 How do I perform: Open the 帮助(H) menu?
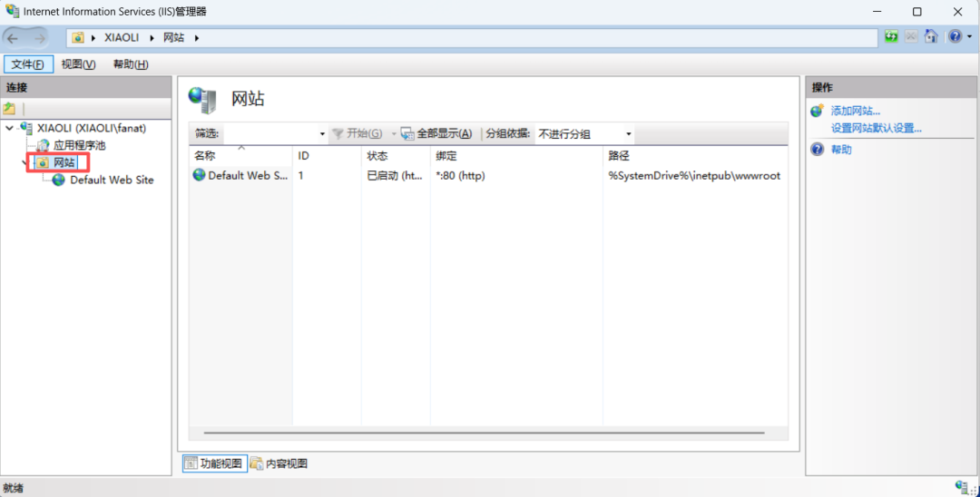point(131,64)
